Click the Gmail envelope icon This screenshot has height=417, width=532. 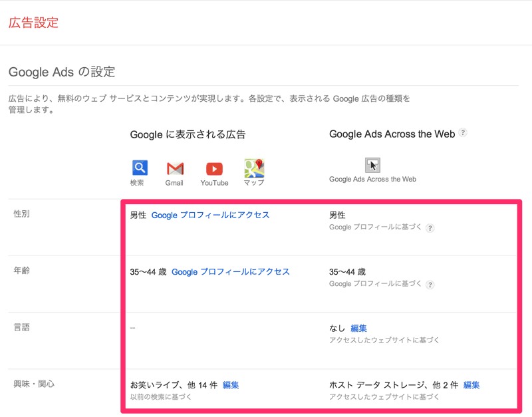tap(175, 168)
